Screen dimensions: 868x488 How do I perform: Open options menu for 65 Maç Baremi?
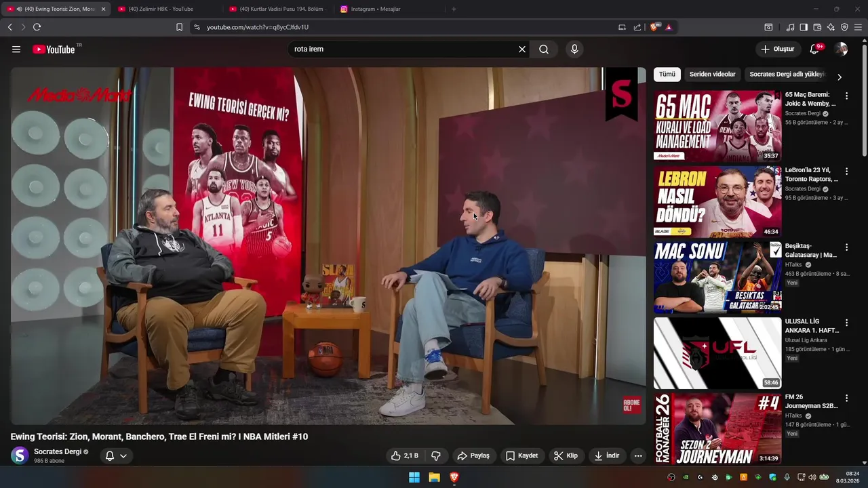click(x=846, y=96)
